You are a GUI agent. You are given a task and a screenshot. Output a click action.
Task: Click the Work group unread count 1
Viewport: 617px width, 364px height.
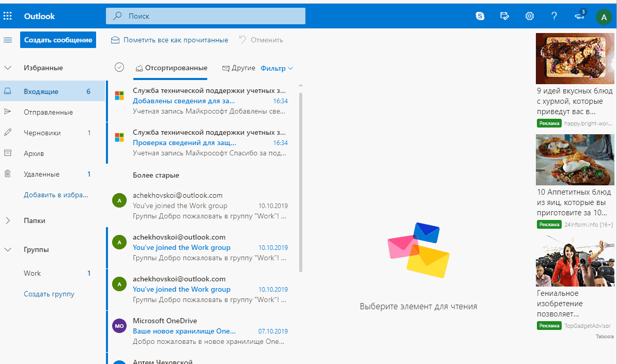89,273
